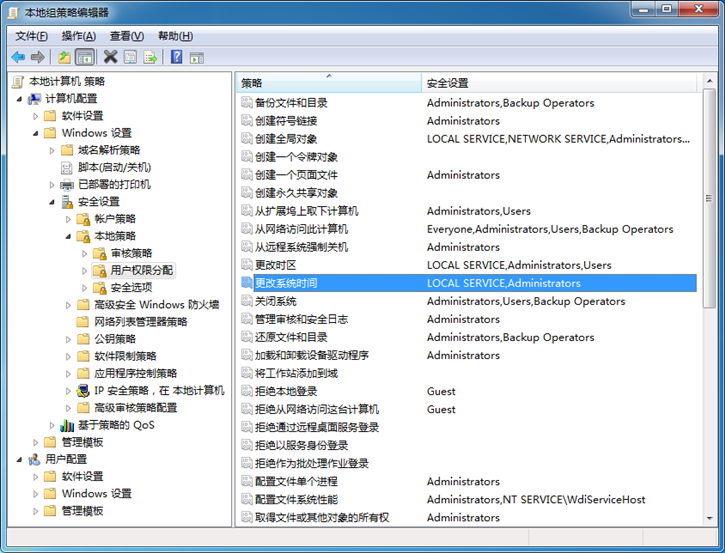Image resolution: width=725 pixels, height=553 pixels.
Task: Click the Export List toolbar icon
Action: pyautogui.click(x=150, y=57)
